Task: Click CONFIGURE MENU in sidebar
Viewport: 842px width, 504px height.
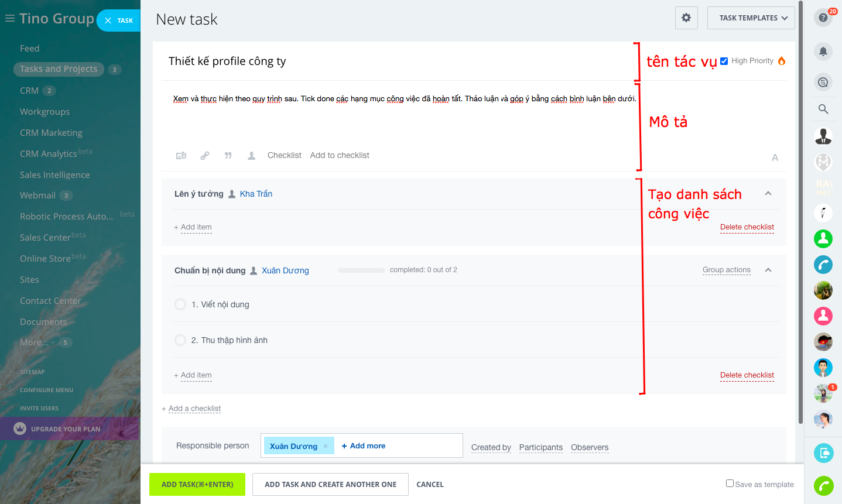Action: pos(46,390)
